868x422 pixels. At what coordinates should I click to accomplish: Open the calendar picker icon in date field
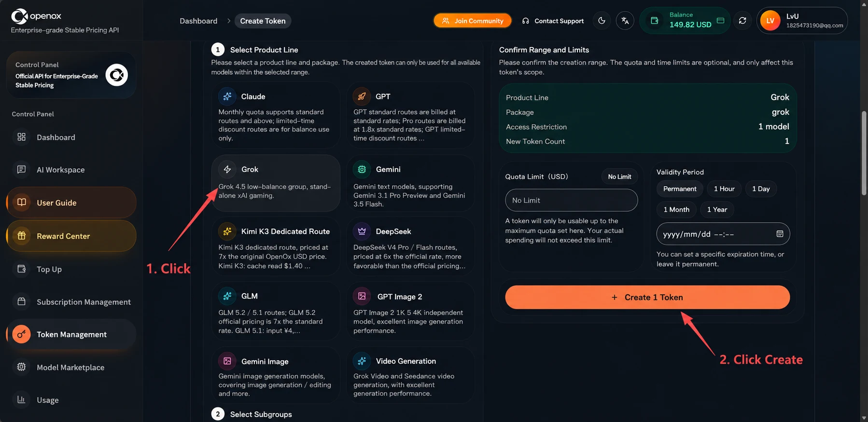tap(780, 234)
